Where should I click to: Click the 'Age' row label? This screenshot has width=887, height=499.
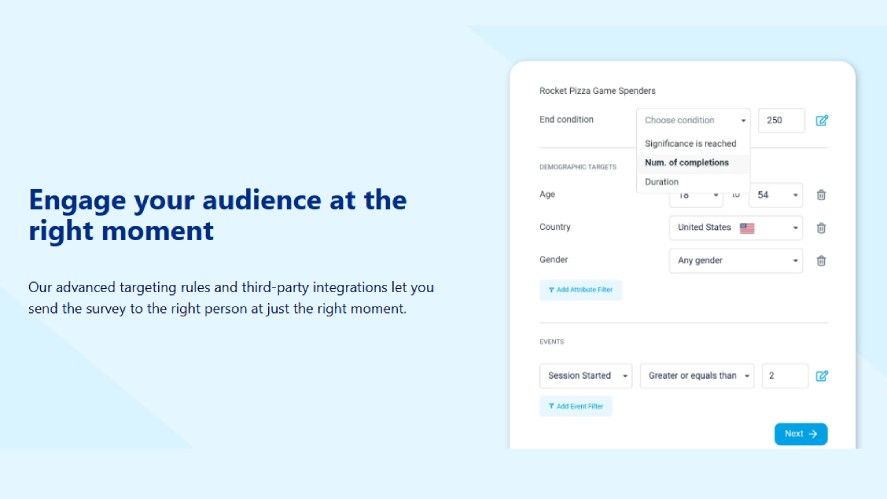(547, 195)
